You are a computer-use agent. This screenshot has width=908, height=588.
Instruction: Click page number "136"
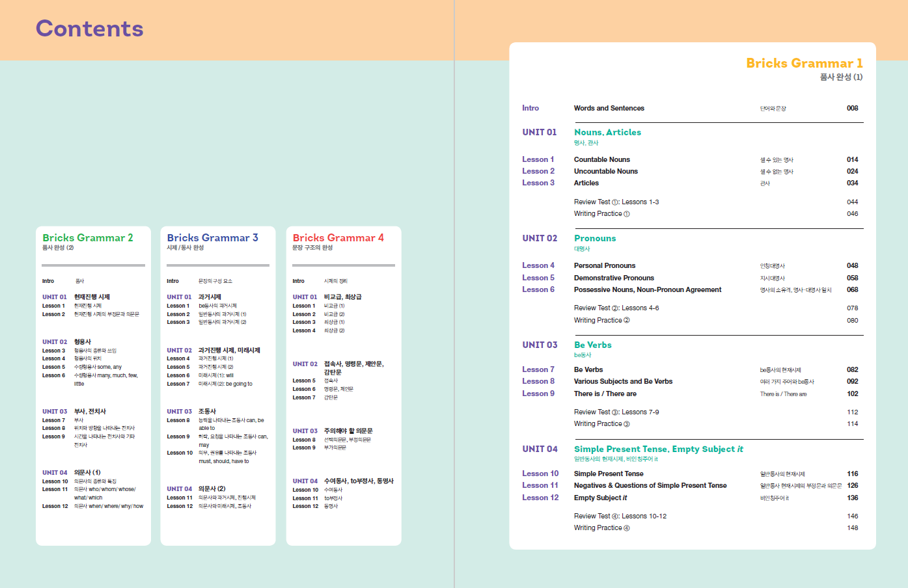coord(853,498)
